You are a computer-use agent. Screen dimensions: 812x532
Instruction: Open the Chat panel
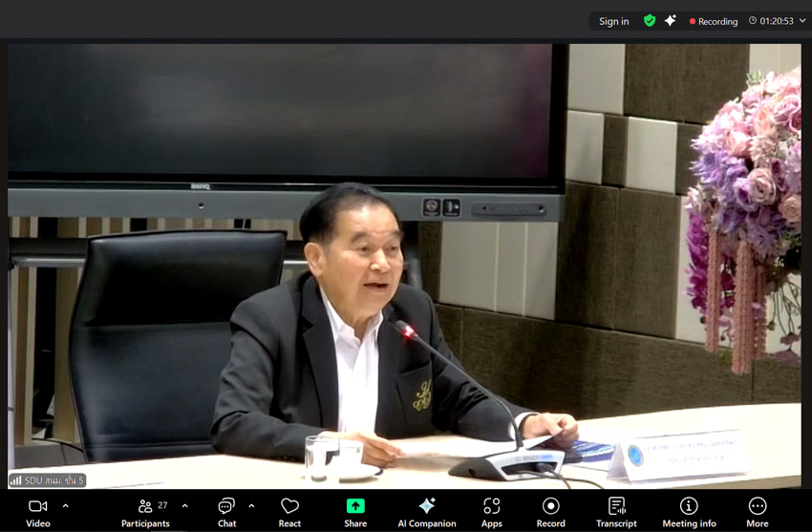click(x=226, y=511)
